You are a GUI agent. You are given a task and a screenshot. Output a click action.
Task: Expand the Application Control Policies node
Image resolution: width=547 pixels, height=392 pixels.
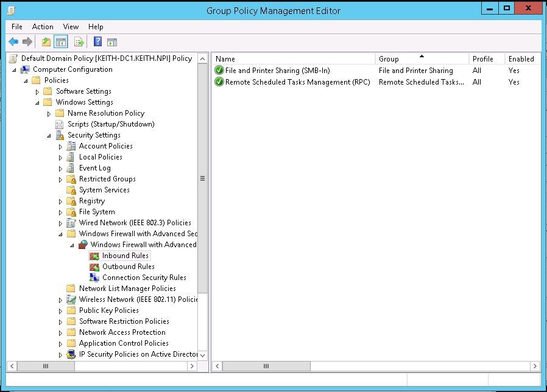pyautogui.click(x=60, y=344)
